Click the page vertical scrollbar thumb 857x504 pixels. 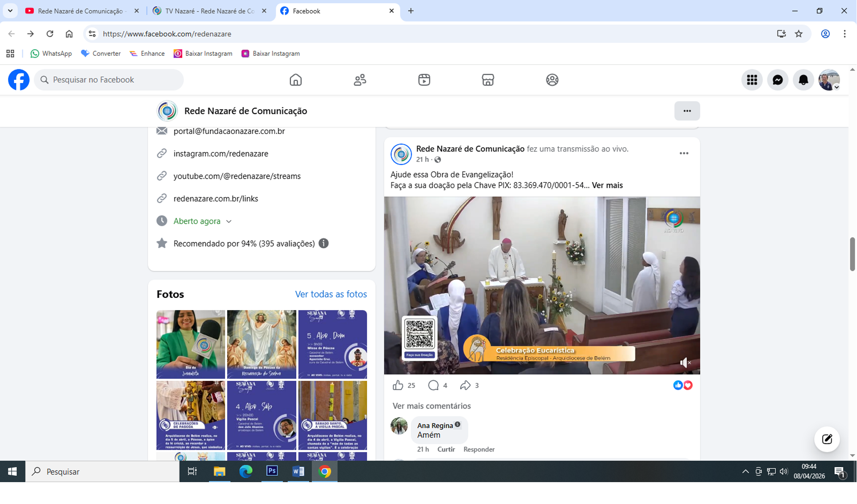point(852,254)
